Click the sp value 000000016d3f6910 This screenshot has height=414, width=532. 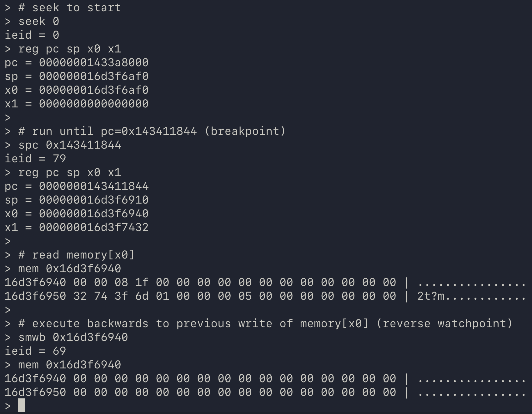click(93, 200)
